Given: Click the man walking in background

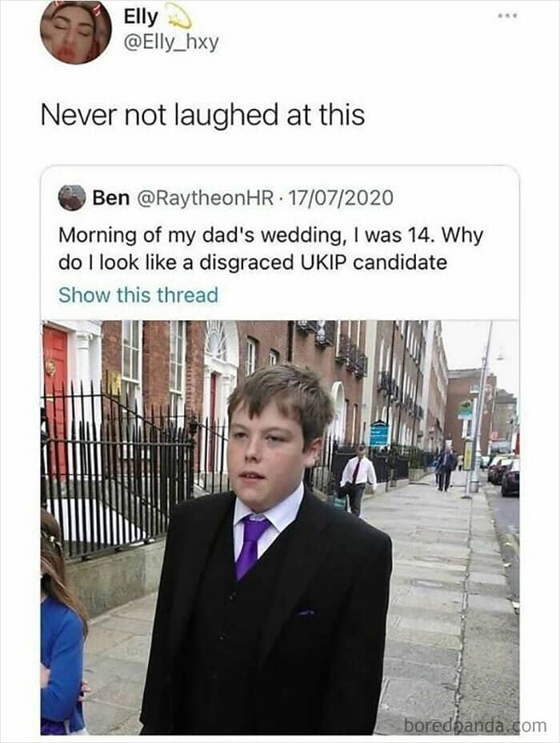Looking at the screenshot, I should coord(357,480).
